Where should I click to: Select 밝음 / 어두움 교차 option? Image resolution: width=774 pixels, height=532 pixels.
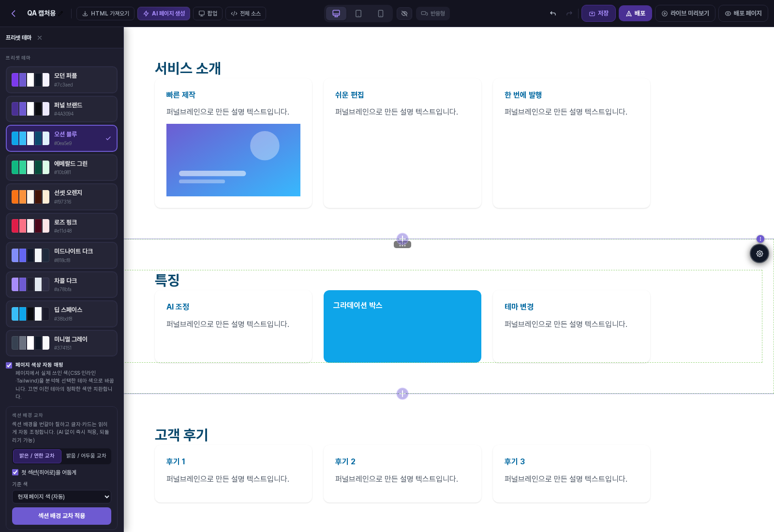(x=86, y=456)
